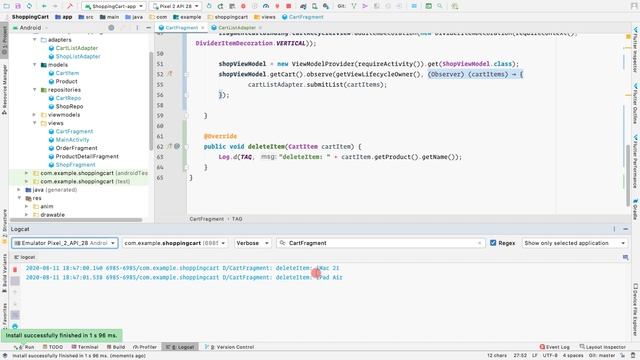Screen dimensions: 640x360
Task: Open ShopRepo in project tree
Action: tap(69, 106)
